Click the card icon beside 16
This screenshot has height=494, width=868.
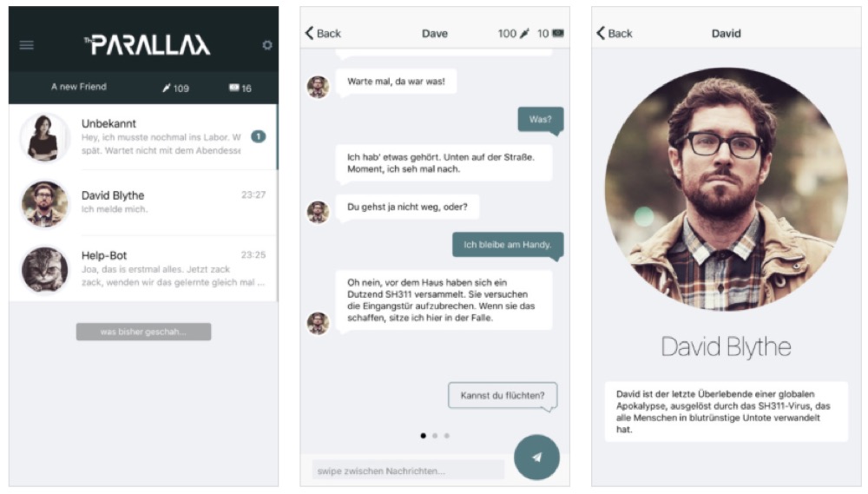(234, 88)
